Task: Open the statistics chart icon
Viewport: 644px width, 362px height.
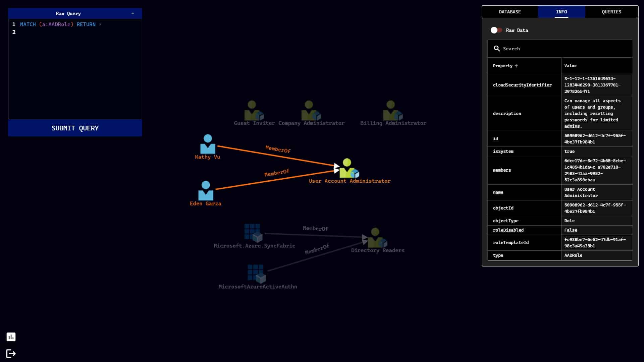Action: click(x=11, y=337)
